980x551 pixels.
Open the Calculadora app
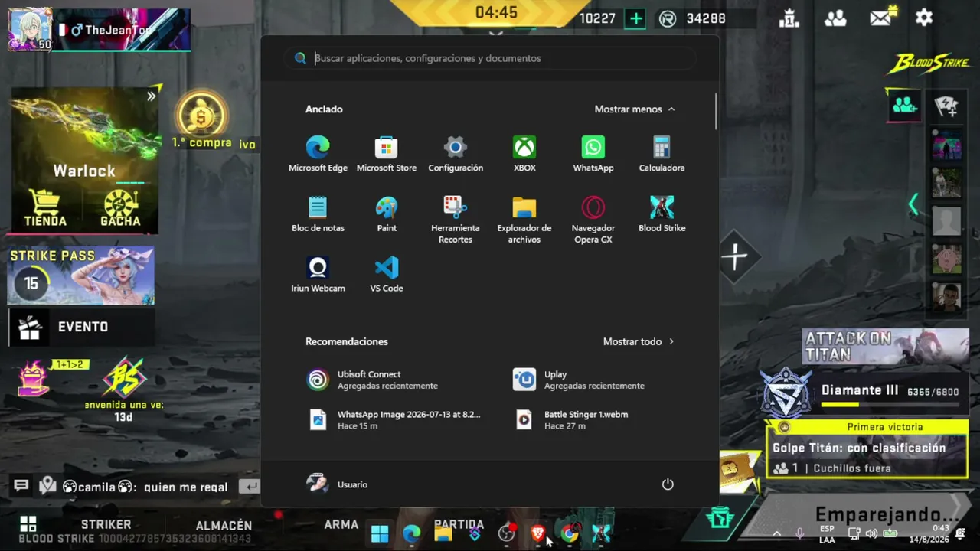662,154
